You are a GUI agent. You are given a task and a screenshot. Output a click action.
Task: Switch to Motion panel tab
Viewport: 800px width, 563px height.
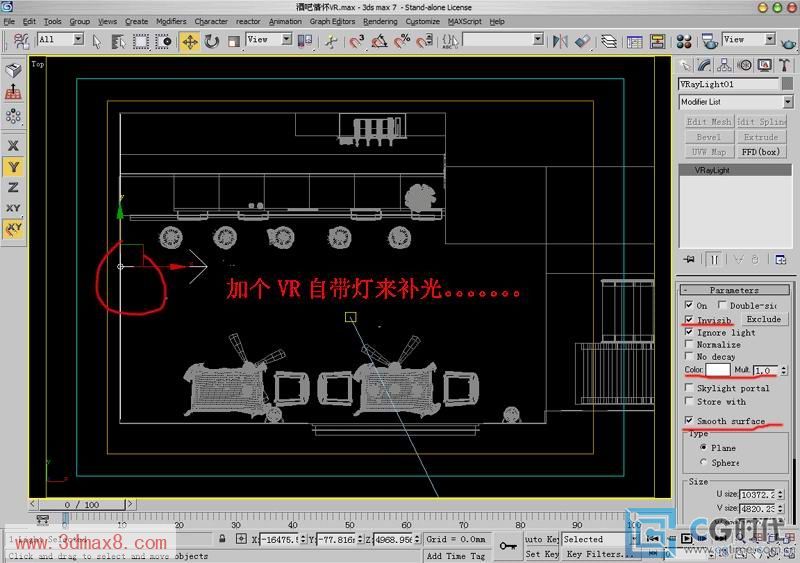tap(744, 65)
